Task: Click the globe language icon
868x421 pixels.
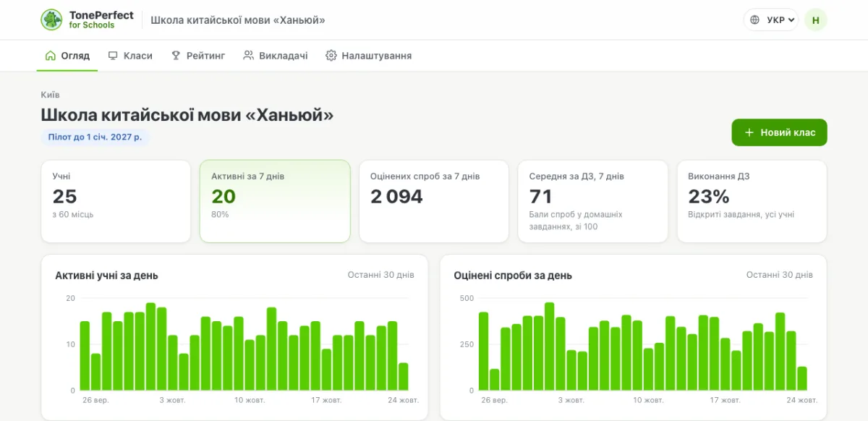Action: (755, 20)
